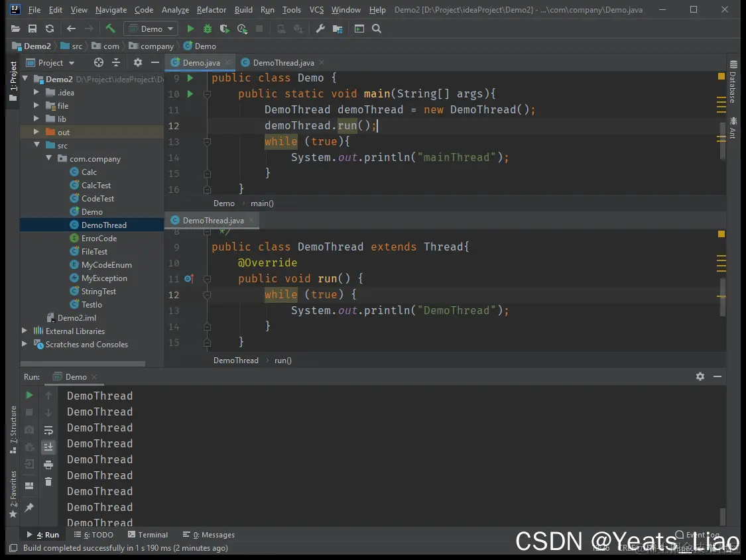This screenshot has height=560, width=746.
Task: Expand External Libraries node
Action: pos(25,331)
